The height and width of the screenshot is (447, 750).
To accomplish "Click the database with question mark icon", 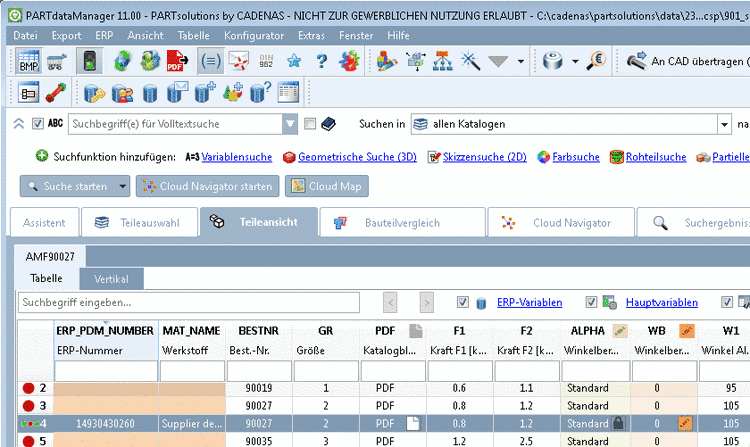I will [x=261, y=92].
